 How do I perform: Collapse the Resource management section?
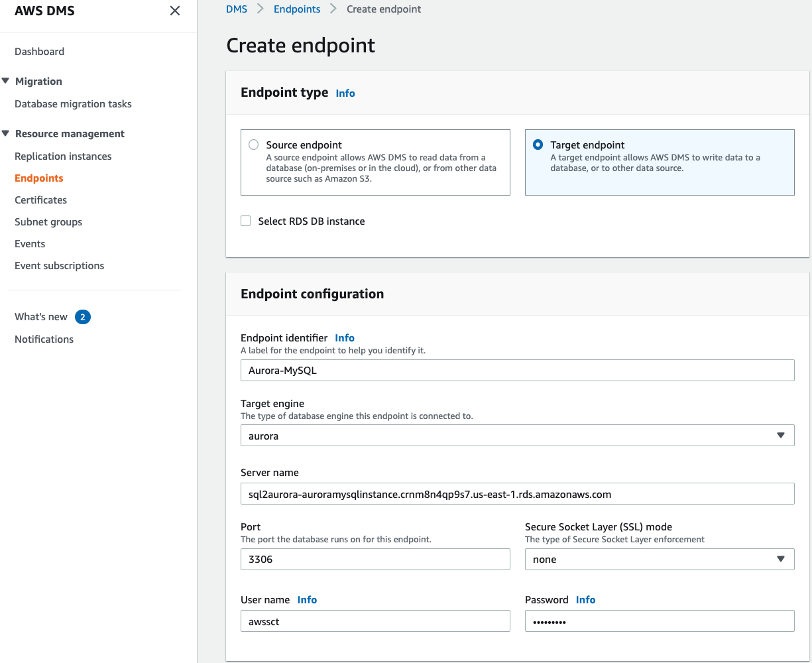pos(6,133)
